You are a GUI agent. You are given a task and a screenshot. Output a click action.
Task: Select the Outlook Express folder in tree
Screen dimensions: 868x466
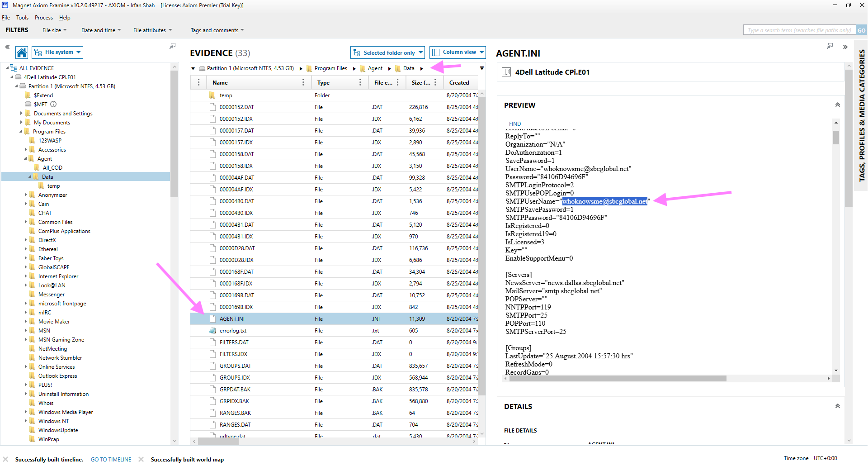pyautogui.click(x=57, y=376)
